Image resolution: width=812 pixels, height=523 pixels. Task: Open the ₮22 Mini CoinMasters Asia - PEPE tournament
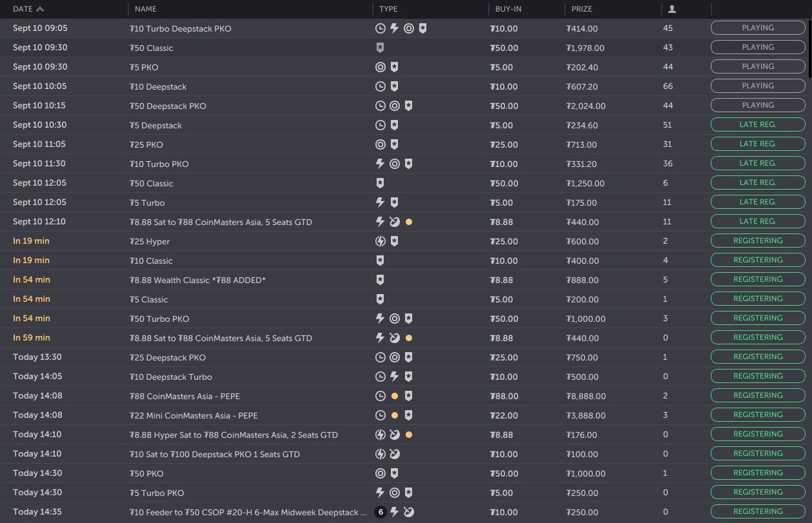(193, 415)
